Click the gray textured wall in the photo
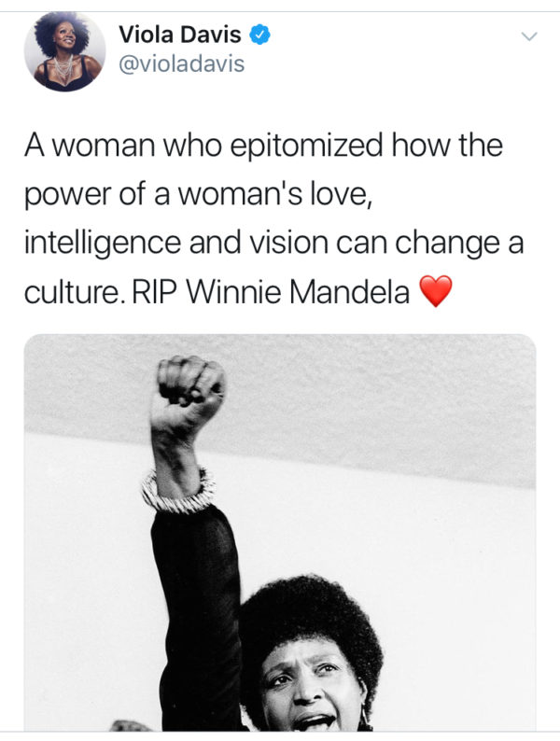Viewport: 560px width, 741px height. (x=392, y=392)
